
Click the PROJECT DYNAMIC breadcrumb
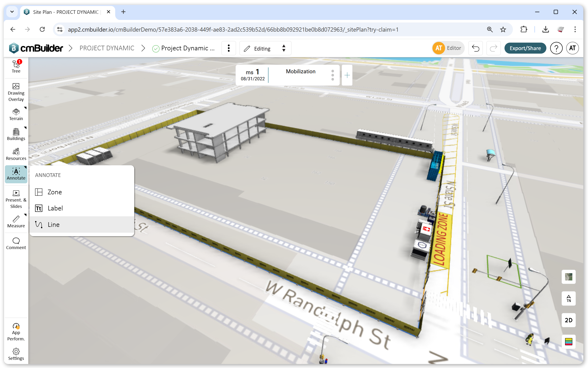point(107,48)
